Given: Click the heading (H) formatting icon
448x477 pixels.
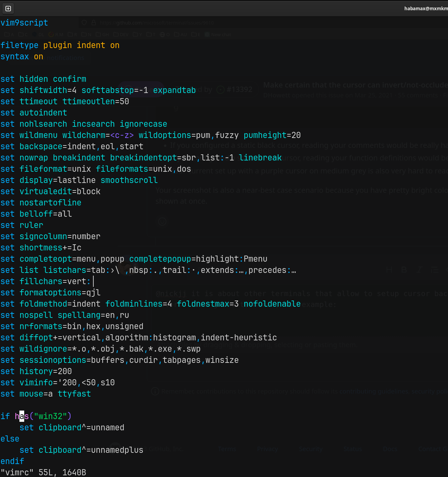Looking at the screenshot, I should tap(389, 270).
